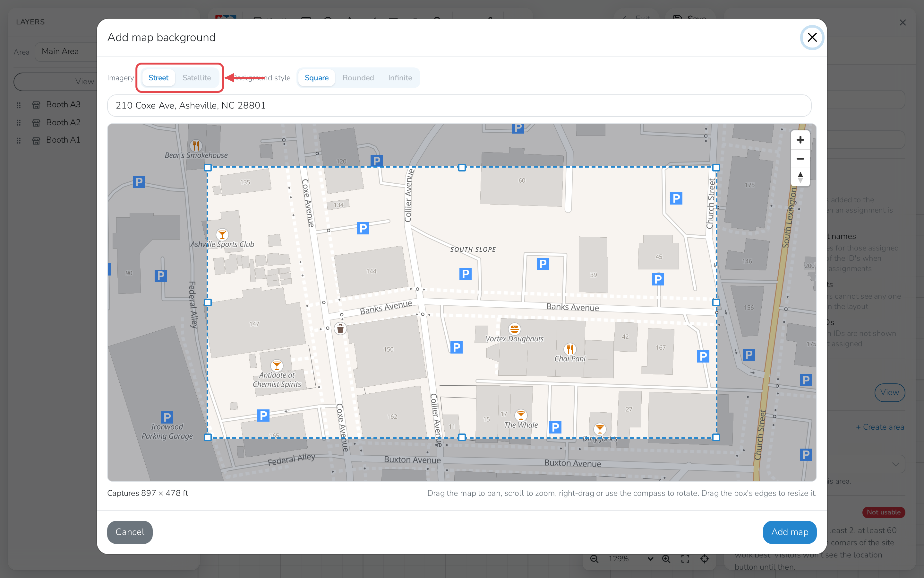The image size is (924, 578).
Task: Choose Rounded background style
Action: pos(358,78)
